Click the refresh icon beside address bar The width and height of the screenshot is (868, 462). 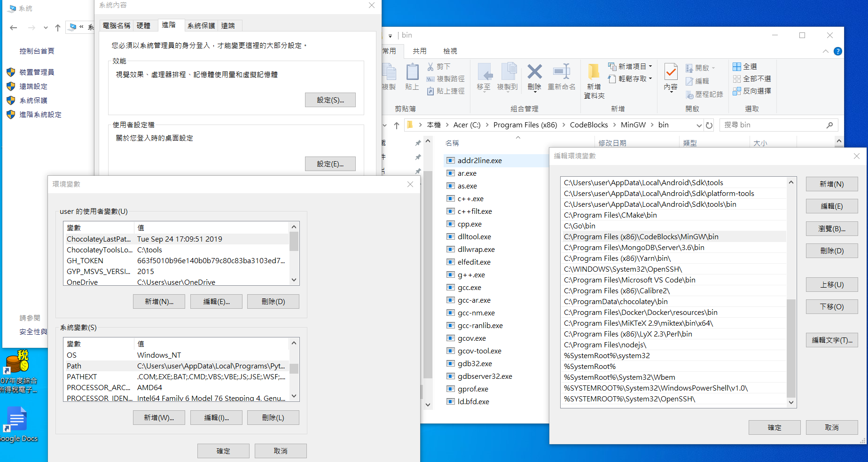(709, 125)
